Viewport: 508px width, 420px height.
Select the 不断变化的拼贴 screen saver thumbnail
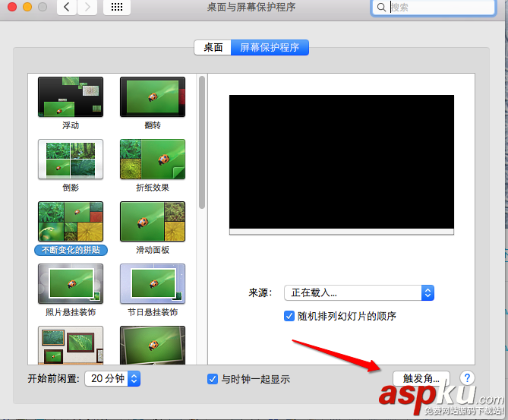71,221
